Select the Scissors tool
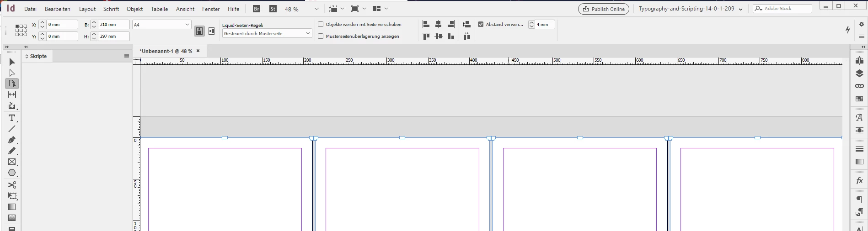Screen dimensions: 868x231 12,185
